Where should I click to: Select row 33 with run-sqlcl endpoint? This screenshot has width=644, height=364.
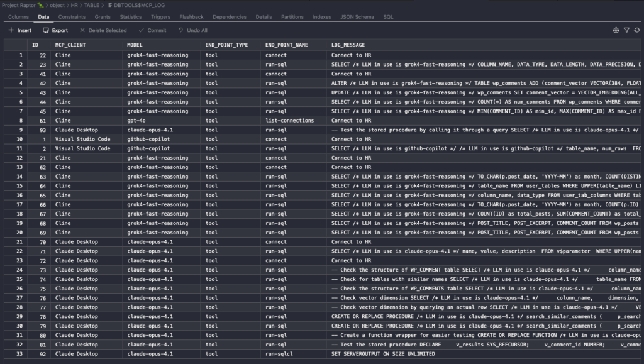(280, 354)
